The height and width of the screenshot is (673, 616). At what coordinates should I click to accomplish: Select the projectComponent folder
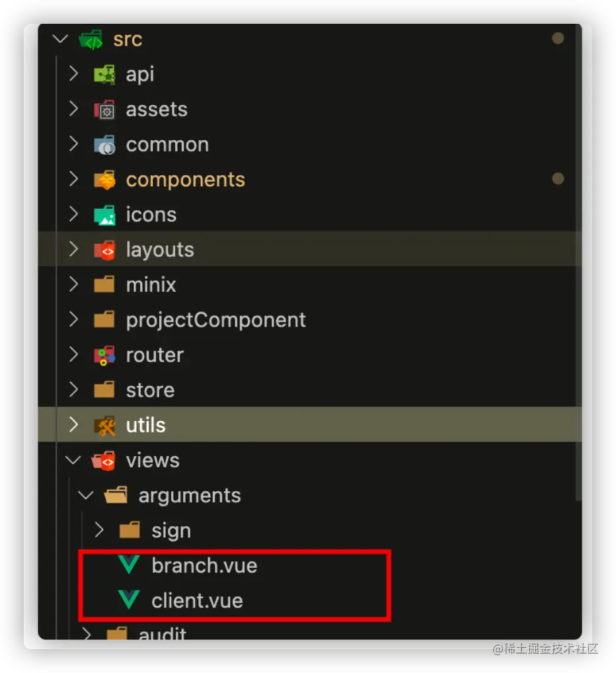(215, 320)
